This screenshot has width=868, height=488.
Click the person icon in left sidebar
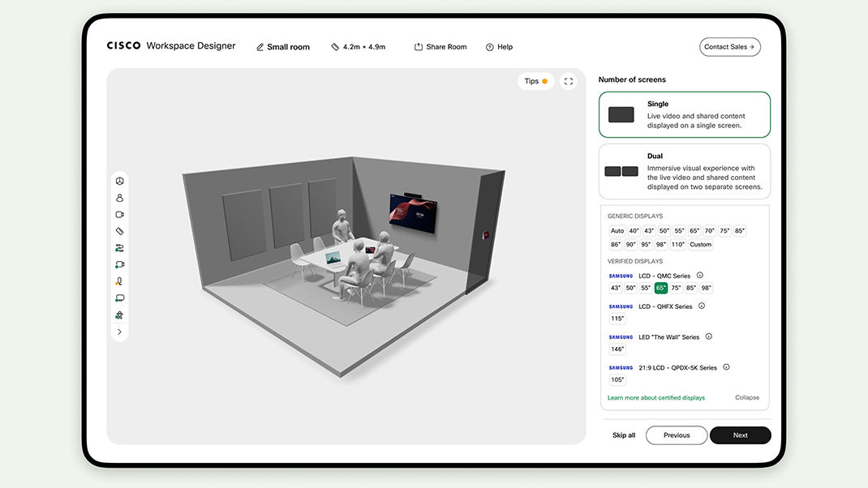pos(119,198)
